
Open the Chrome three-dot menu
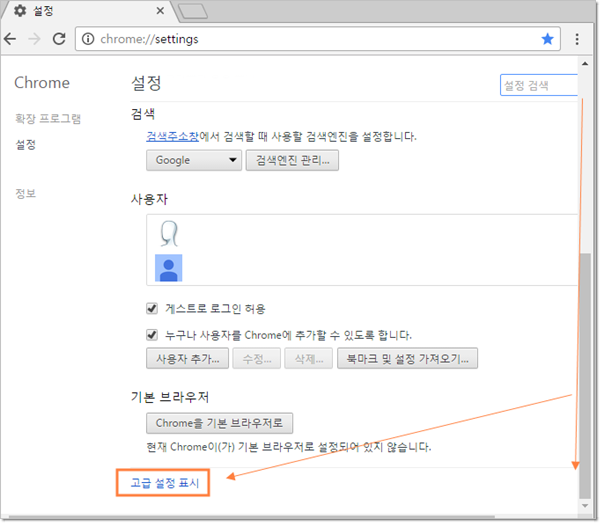pyautogui.click(x=577, y=39)
